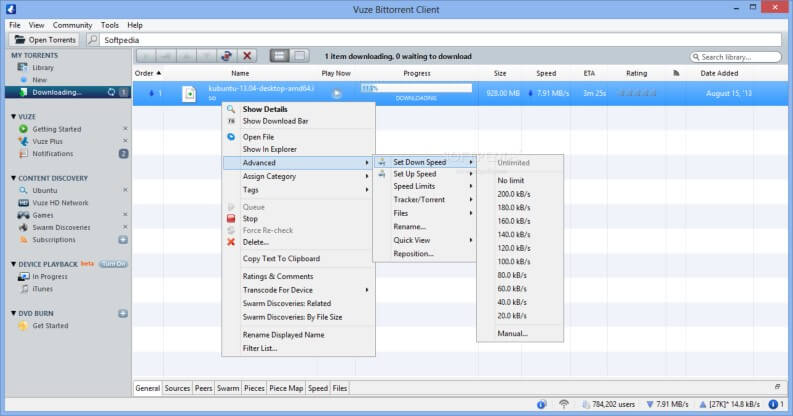Click the start/stop toolbar icon with red-blue arrows
Viewport: 793px width, 416px height.
(227, 56)
